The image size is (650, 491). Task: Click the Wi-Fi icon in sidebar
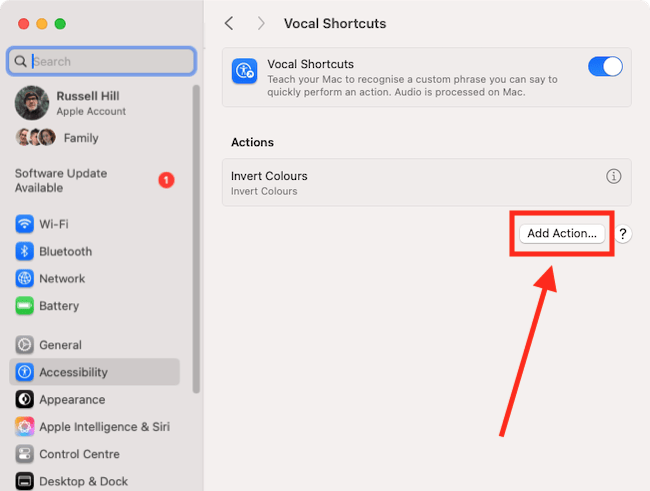pyautogui.click(x=25, y=224)
